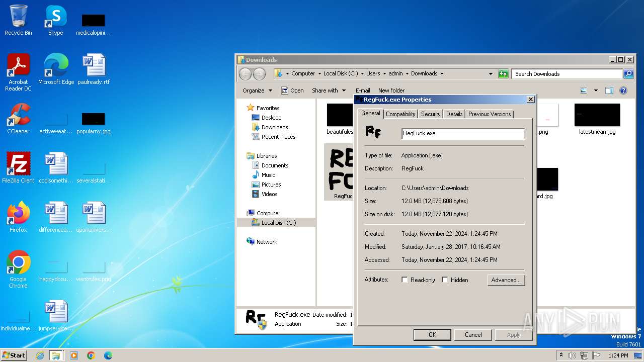Click the OK button in Properties

(432, 335)
